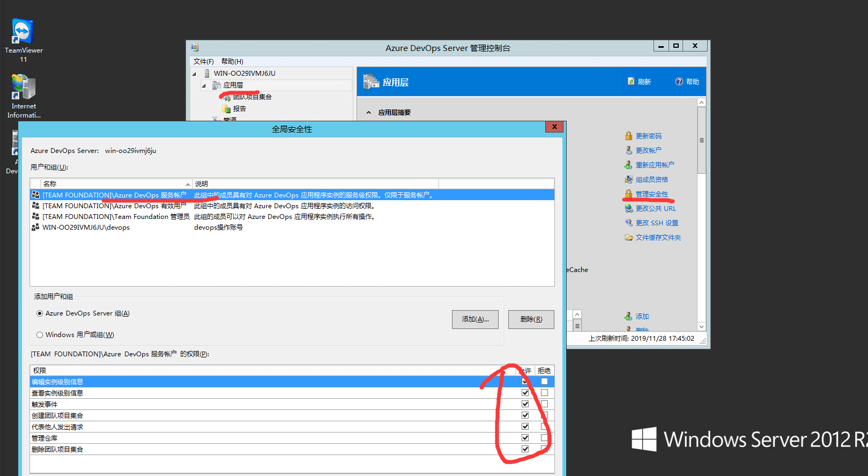Open TeamViewer 11 desktop icon
Viewport: 868px width, 476px height.
(23, 32)
